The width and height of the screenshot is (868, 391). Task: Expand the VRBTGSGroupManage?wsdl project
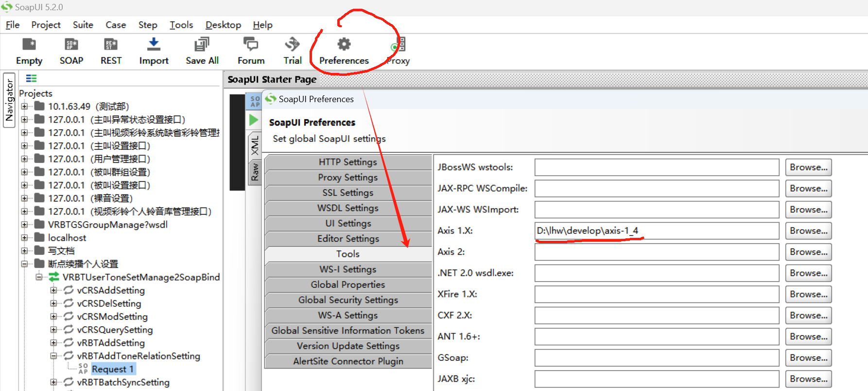point(24,224)
